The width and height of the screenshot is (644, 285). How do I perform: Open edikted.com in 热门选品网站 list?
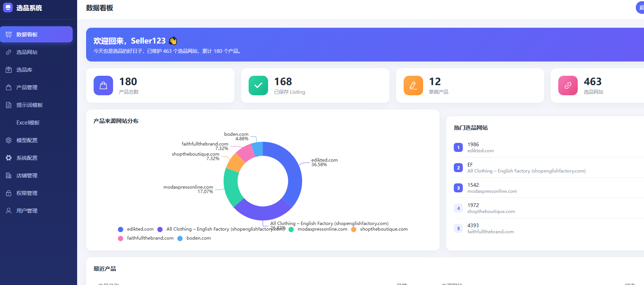click(549, 147)
